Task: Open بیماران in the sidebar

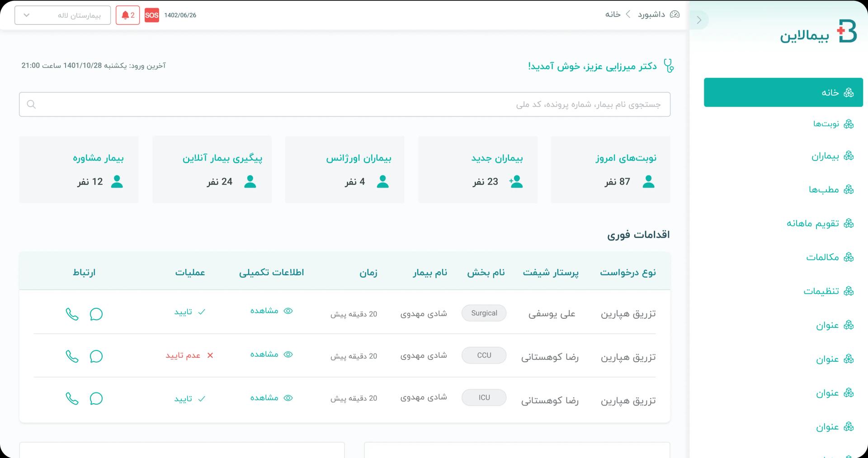Action: (x=832, y=156)
